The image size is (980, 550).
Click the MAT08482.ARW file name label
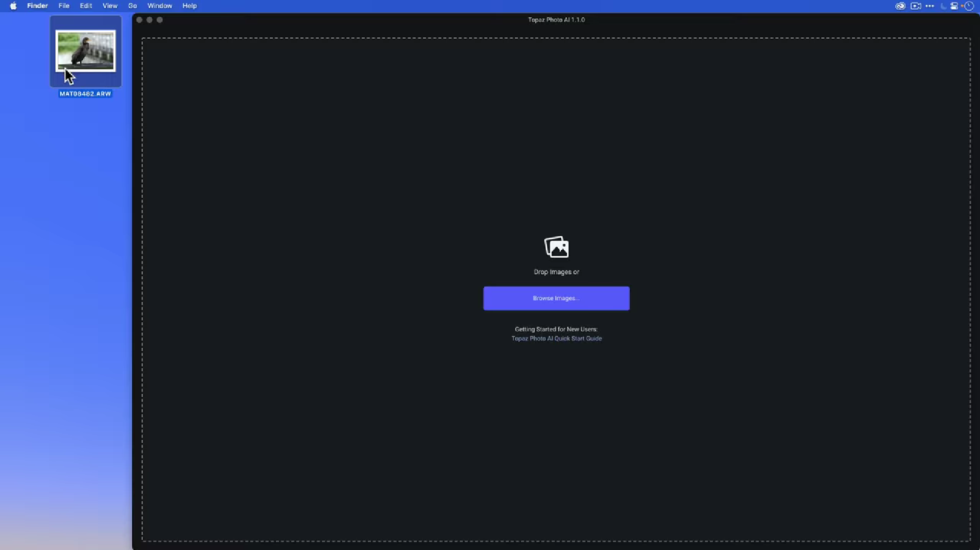click(85, 94)
